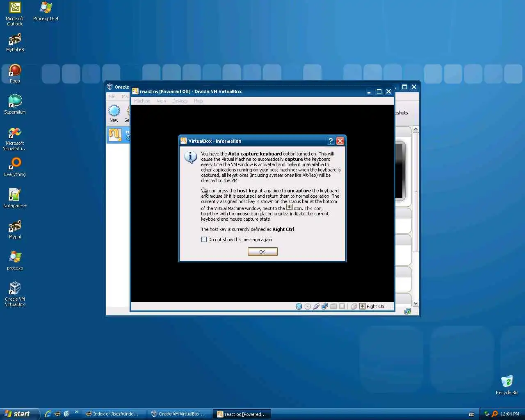Switch to Oracle VM VirtualBox taskbar button
Viewport: 525px width, 420px height.
pyautogui.click(x=179, y=414)
